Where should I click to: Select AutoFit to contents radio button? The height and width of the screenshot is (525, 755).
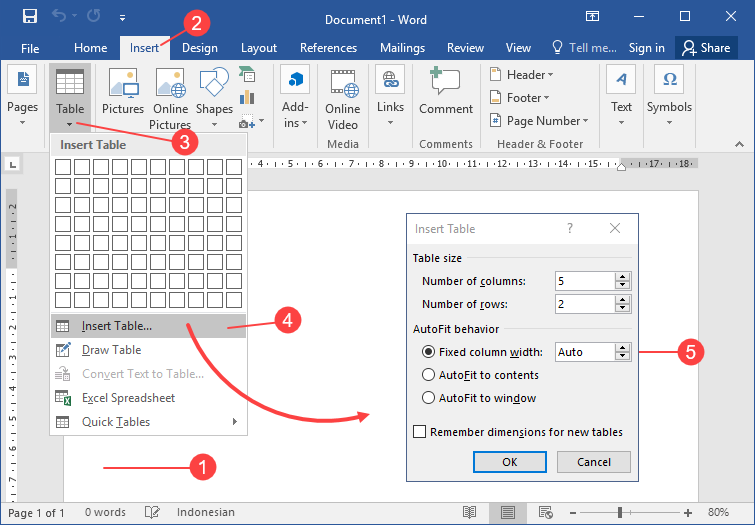click(428, 375)
